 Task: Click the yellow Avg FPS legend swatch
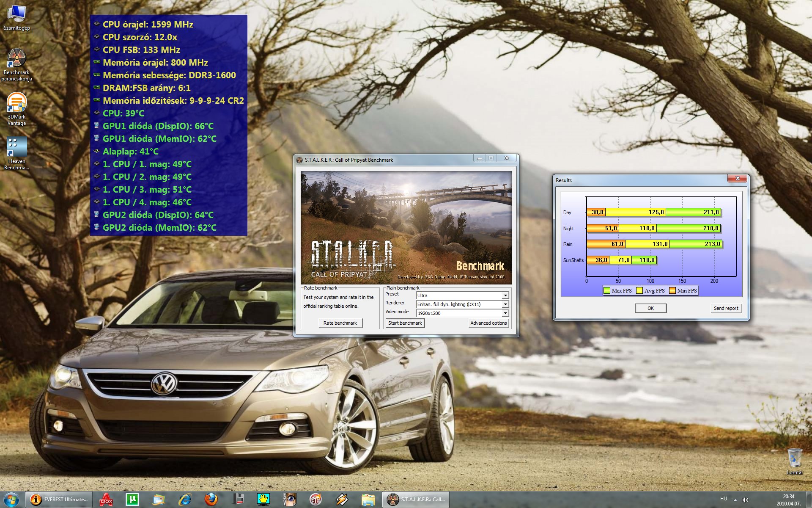(x=639, y=291)
